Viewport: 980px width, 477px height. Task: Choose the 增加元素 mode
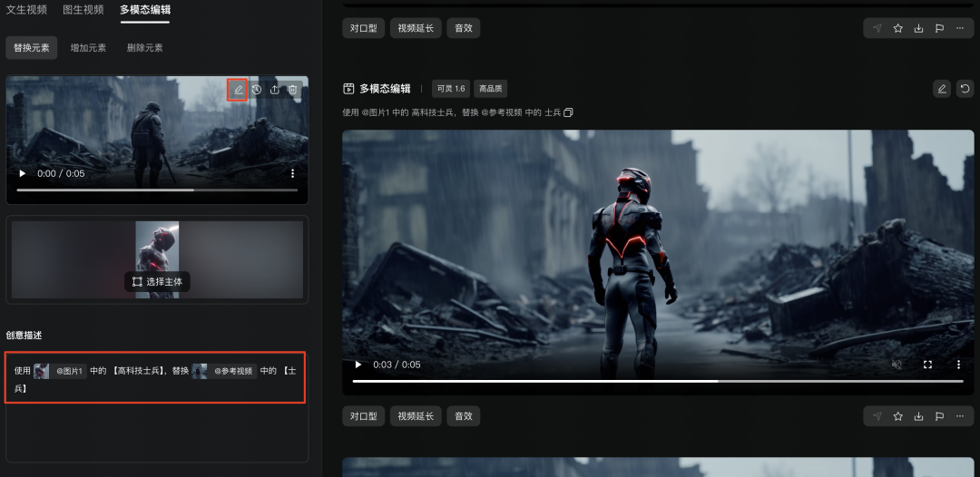click(x=88, y=47)
